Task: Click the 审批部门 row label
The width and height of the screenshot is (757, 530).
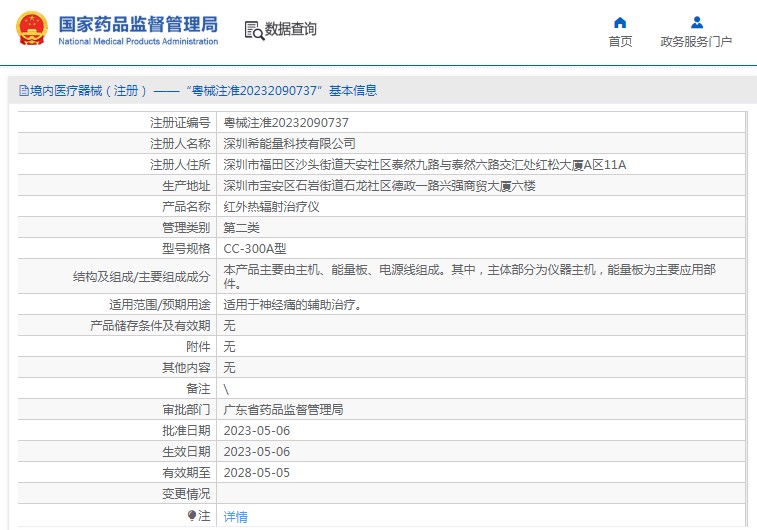Action: tap(186, 409)
